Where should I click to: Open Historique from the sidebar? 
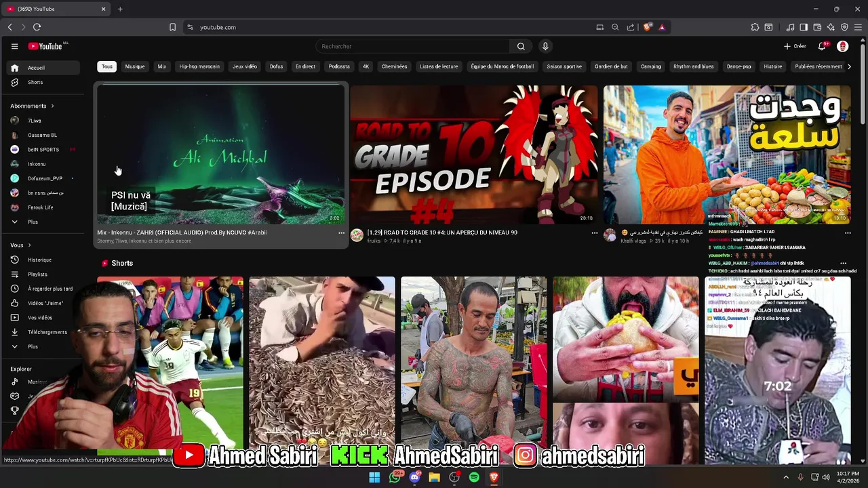43,260
